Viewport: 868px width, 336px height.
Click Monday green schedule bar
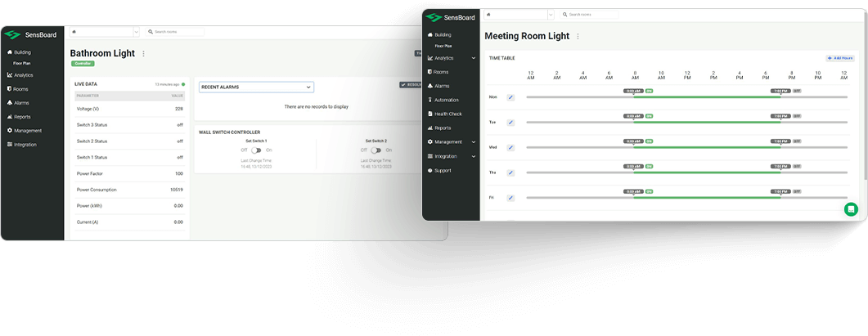point(707,97)
